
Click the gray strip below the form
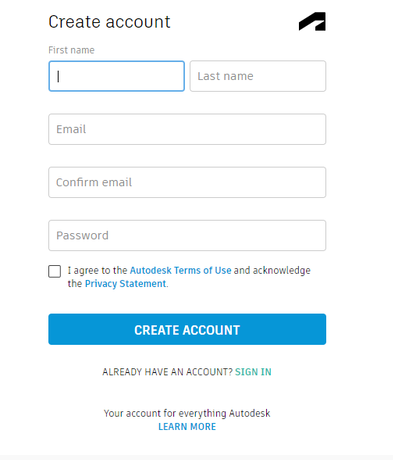[196, 457]
